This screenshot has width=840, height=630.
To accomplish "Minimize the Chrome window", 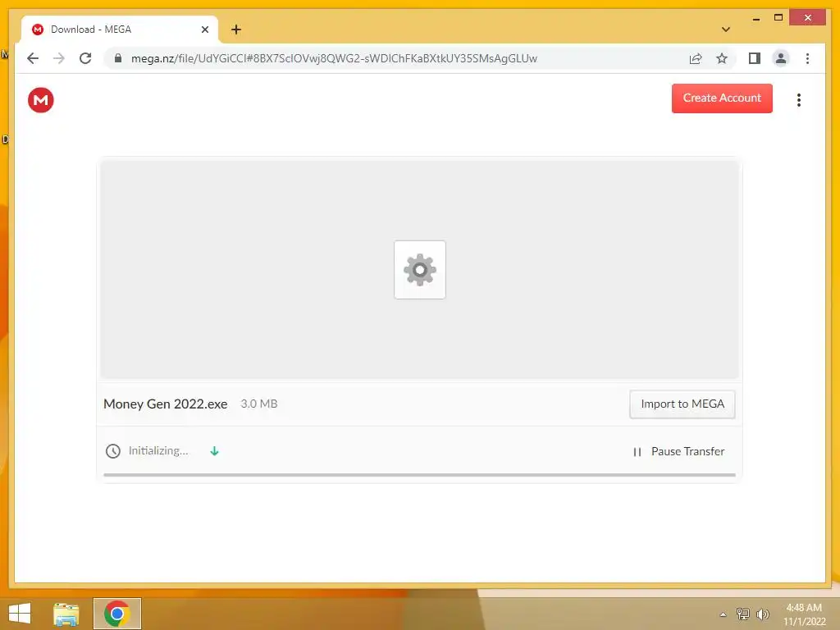I will (x=756, y=18).
